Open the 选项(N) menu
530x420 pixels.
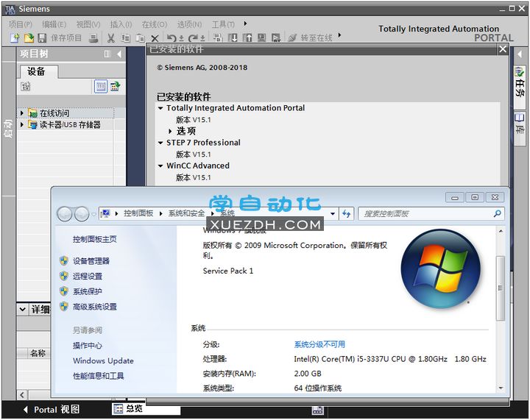point(190,24)
